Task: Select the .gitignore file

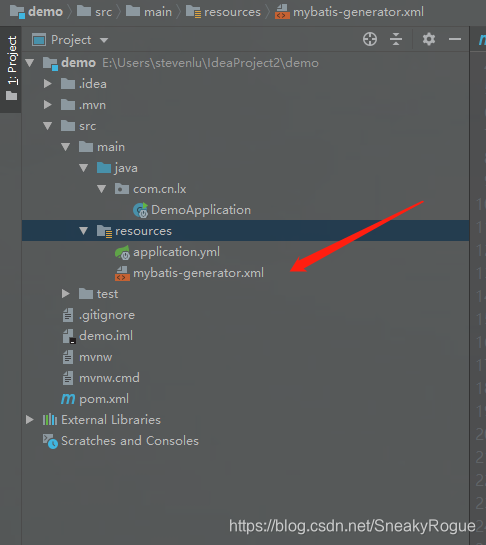Action: (x=107, y=315)
